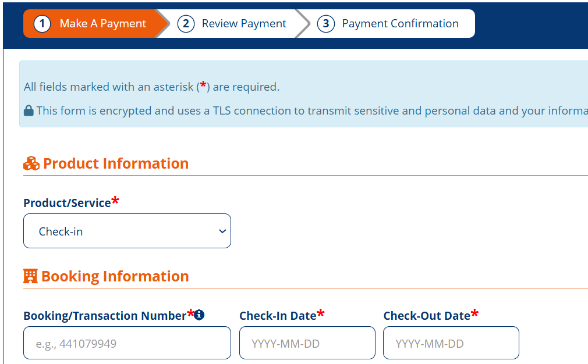Click into the Check-Out Date field
The width and height of the screenshot is (588, 364).
tap(451, 343)
